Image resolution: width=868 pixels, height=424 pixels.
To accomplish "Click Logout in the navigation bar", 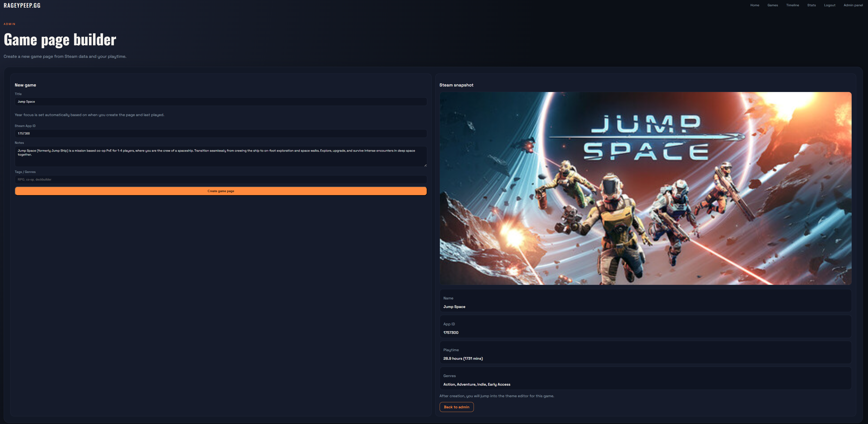I will click(830, 5).
